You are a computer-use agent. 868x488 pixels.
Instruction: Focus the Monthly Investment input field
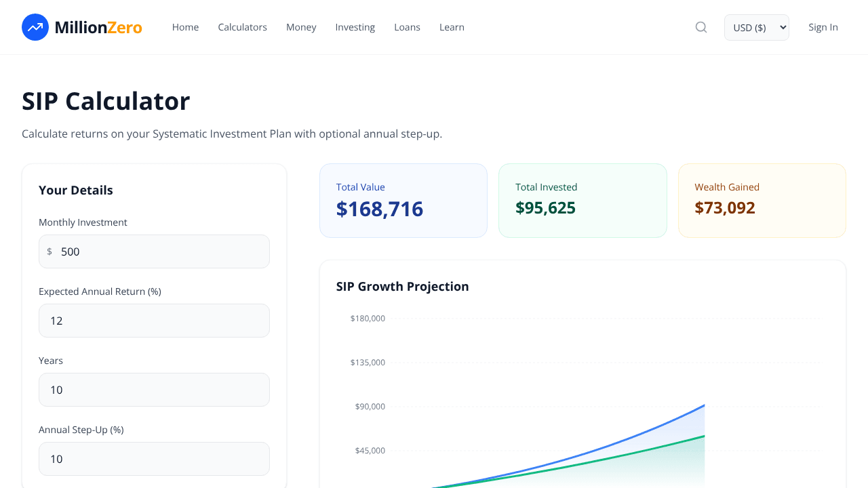pos(154,251)
